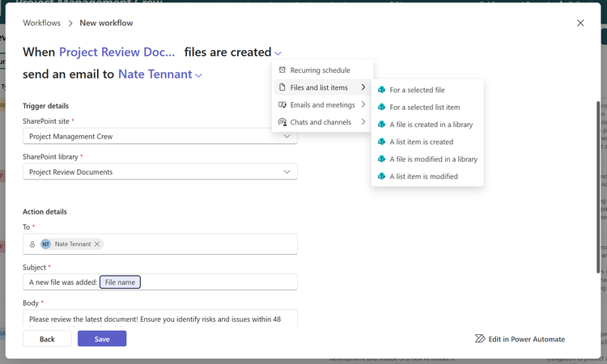Open the SharePoint library dropdown
Screen dimensions: 607x364
[287, 171]
